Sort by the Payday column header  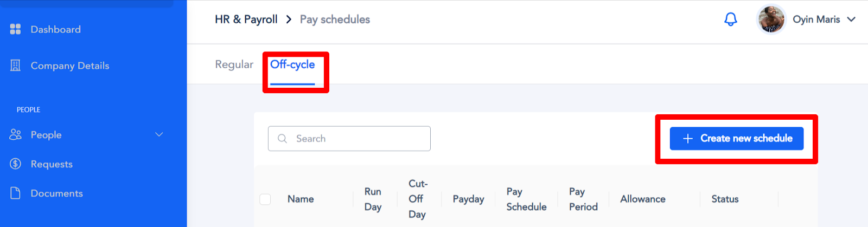tap(468, 199)
